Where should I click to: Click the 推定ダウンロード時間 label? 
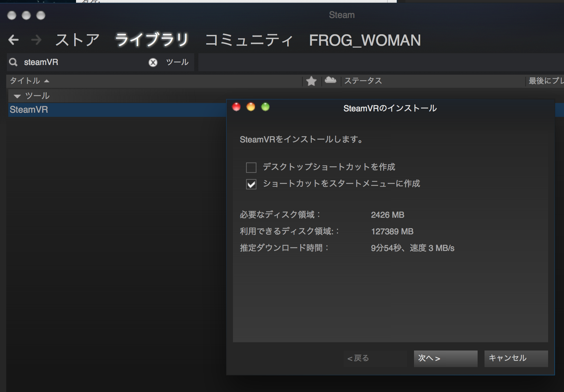284,248
